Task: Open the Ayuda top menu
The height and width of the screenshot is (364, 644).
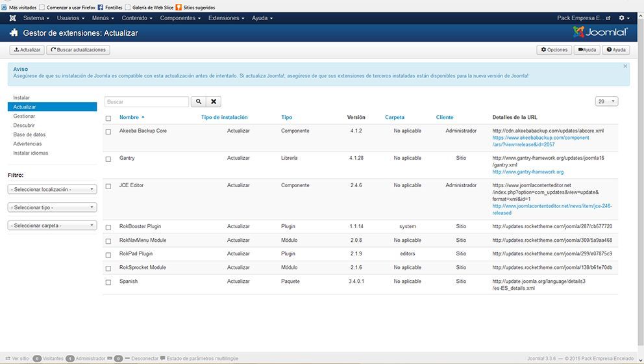Action: point(262,18)
